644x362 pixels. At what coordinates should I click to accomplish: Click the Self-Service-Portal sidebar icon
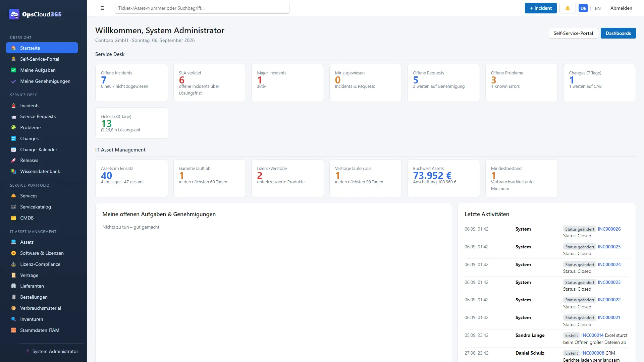pos(13,59)
